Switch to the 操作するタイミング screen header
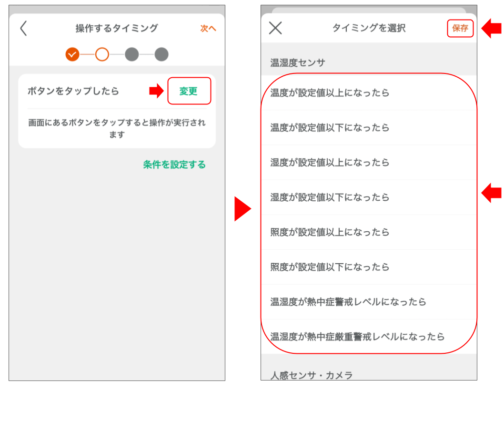Screen dimensions: 504x432 tap(116, 29)
